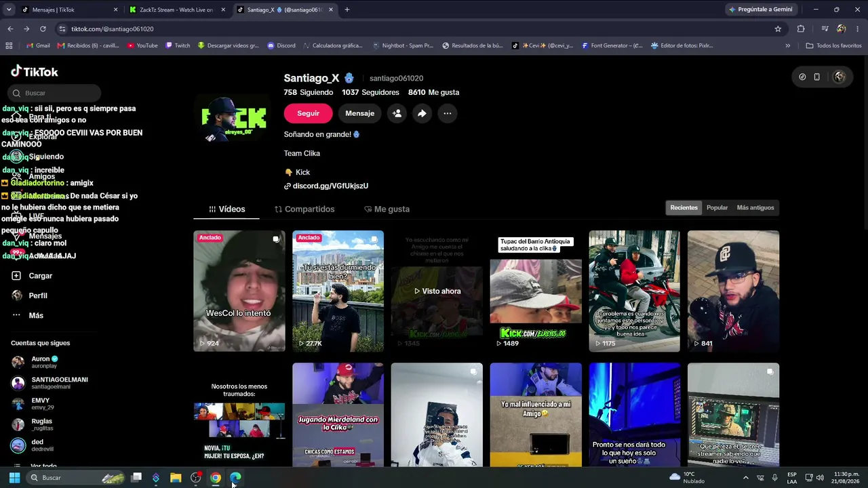Image resolution: width=868 pixels, height=488 pixels.
Task: Click the Seguir button
Action: [x=309, y=113]
